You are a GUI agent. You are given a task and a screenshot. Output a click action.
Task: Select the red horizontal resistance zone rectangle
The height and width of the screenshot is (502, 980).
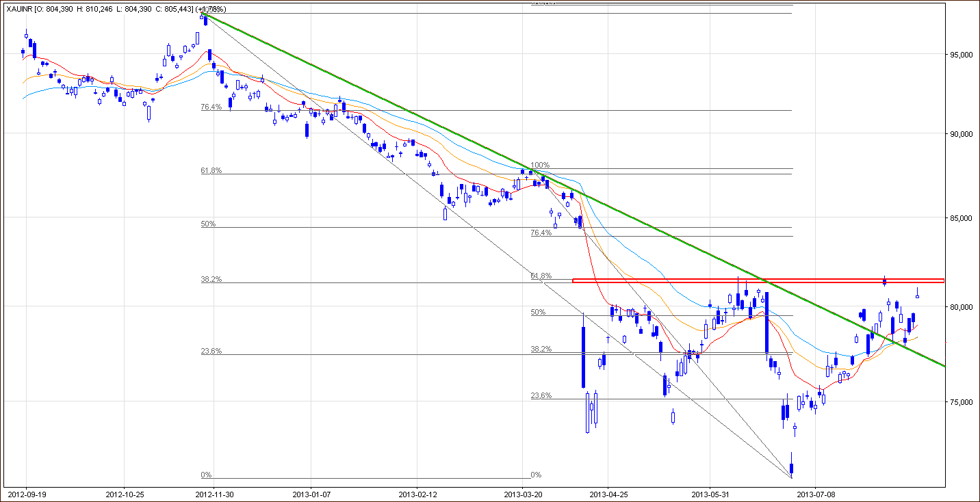(x=758, y=280)
